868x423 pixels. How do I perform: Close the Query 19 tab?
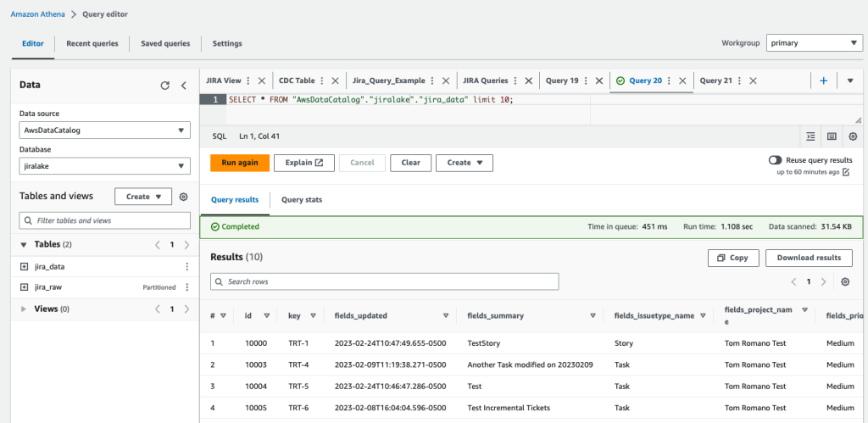coord(598,81)
